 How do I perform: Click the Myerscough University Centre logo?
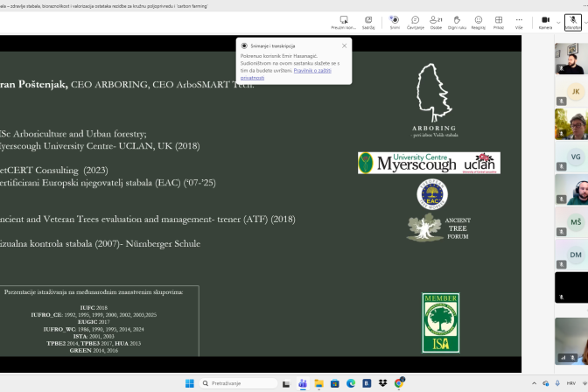(x=429, y=163)
